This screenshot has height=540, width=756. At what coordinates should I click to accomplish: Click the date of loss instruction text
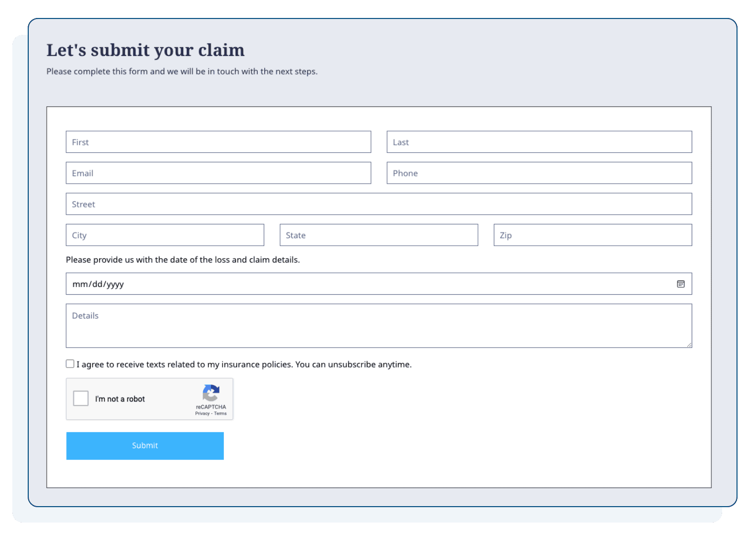182,260
